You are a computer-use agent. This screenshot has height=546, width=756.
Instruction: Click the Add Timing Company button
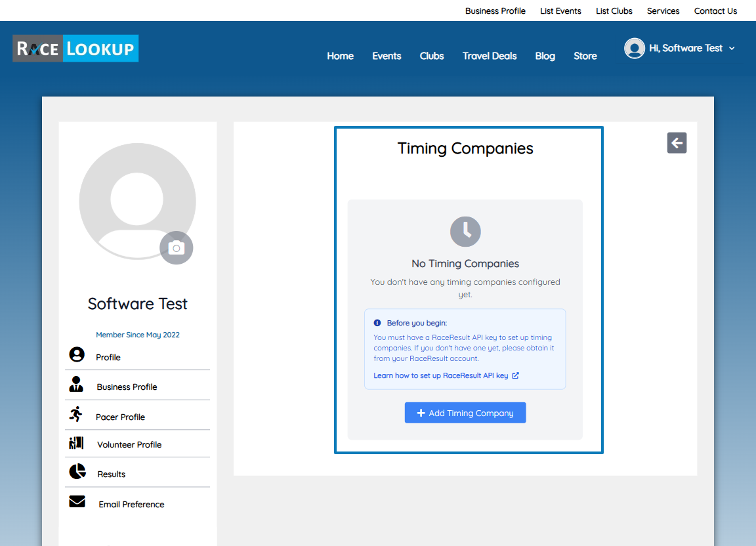465,413
